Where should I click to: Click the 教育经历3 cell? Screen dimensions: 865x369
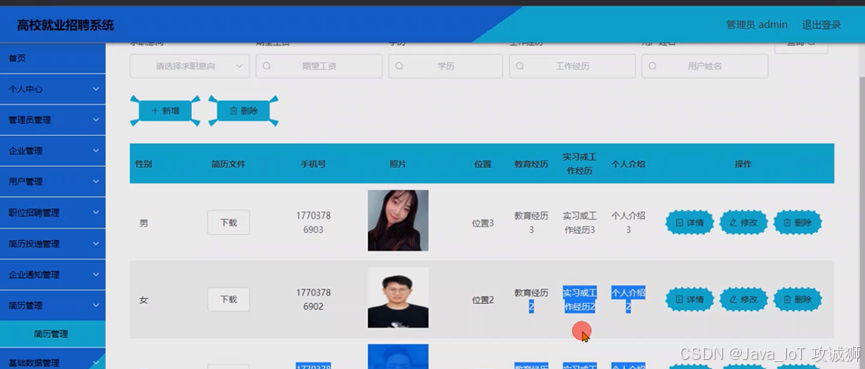click(531, 222)
